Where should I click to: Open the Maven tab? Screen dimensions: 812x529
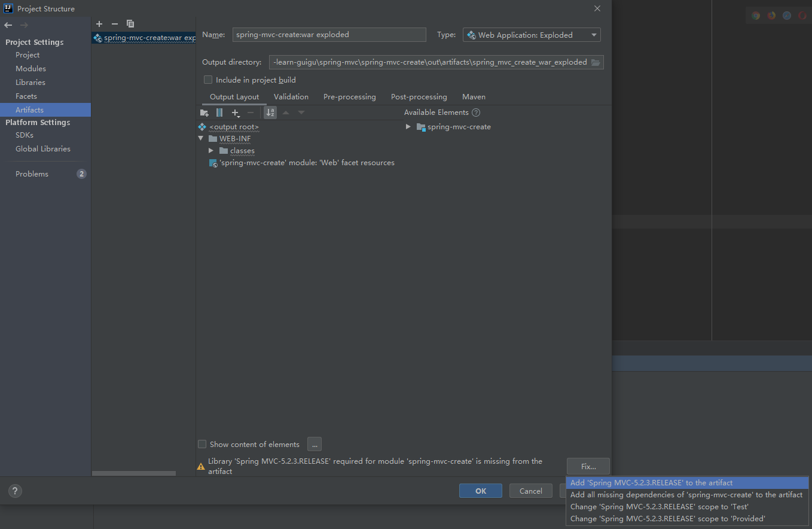click(x=474, y=97)
